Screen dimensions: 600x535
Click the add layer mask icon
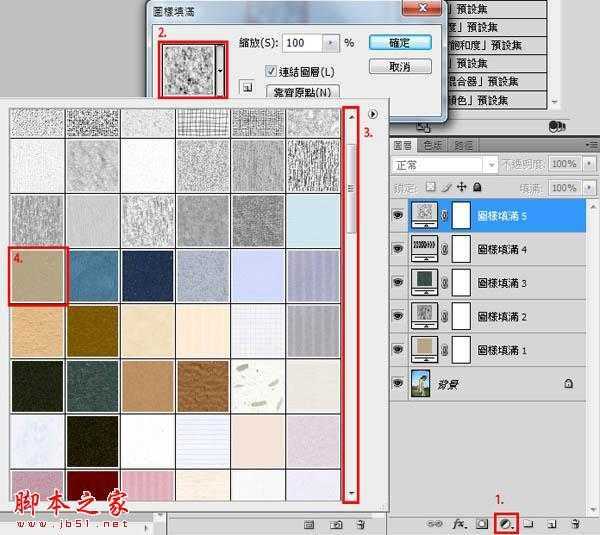coord(483,522)
